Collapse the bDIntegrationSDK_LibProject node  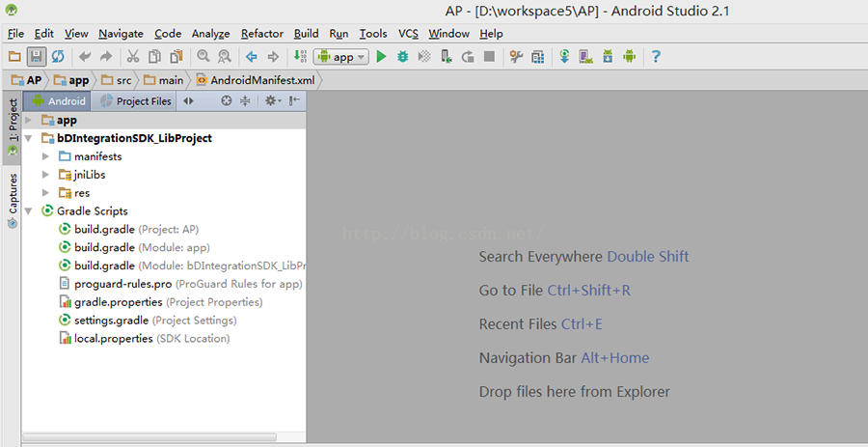pyautogui.click(x=29, y=138)
